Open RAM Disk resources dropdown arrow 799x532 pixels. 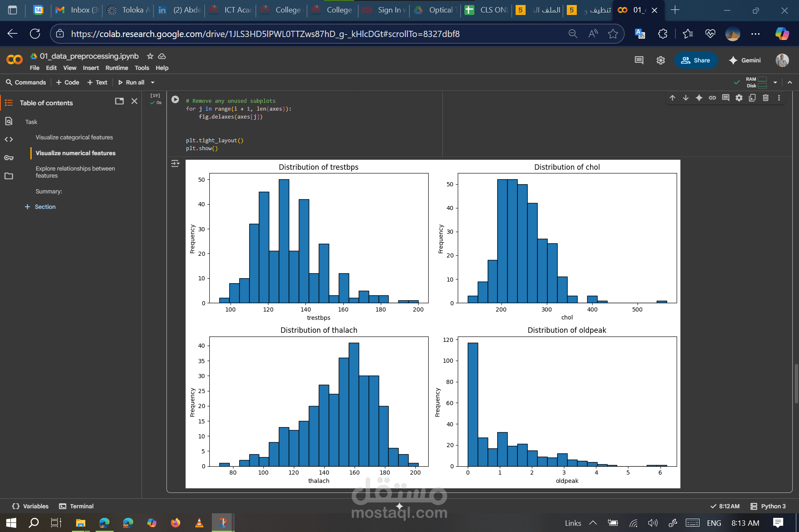click(x=775, y=82)
